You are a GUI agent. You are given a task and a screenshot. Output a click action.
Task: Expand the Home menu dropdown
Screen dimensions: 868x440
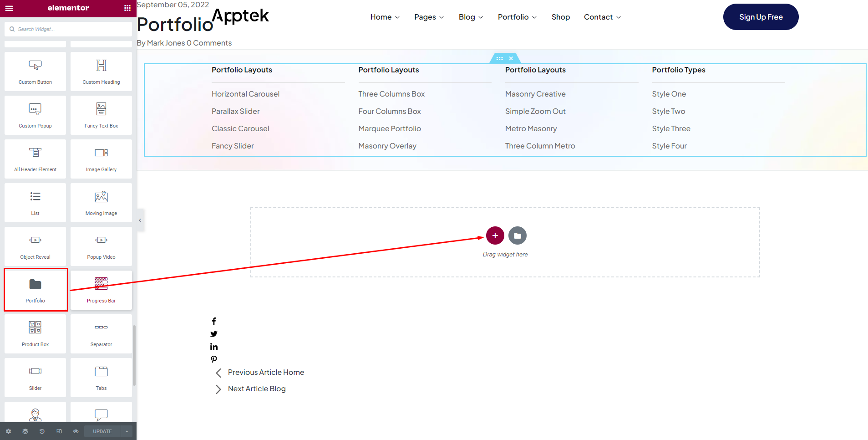[385, 17]
